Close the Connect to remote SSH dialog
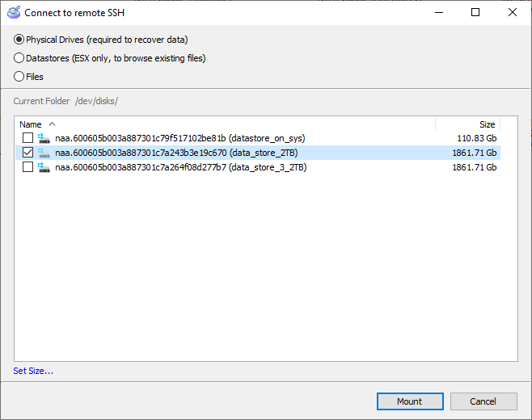 [x=512, y=13]
